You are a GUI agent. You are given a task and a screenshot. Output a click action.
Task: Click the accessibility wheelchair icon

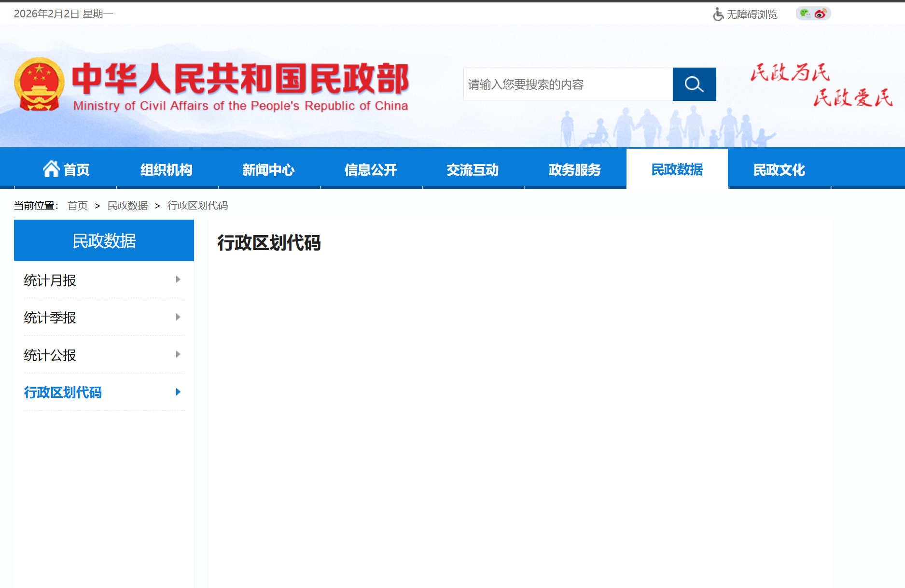(718, 14)
